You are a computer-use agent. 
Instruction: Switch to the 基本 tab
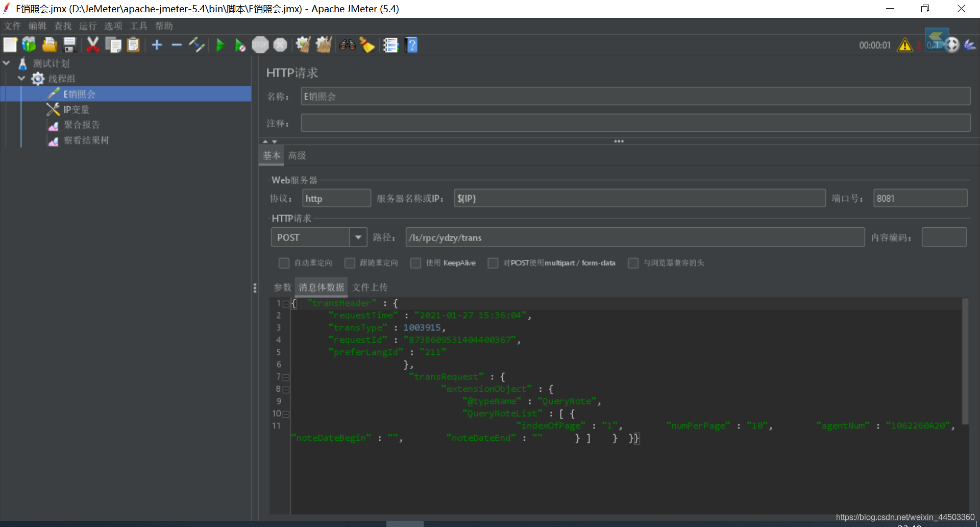click(272, 156)
